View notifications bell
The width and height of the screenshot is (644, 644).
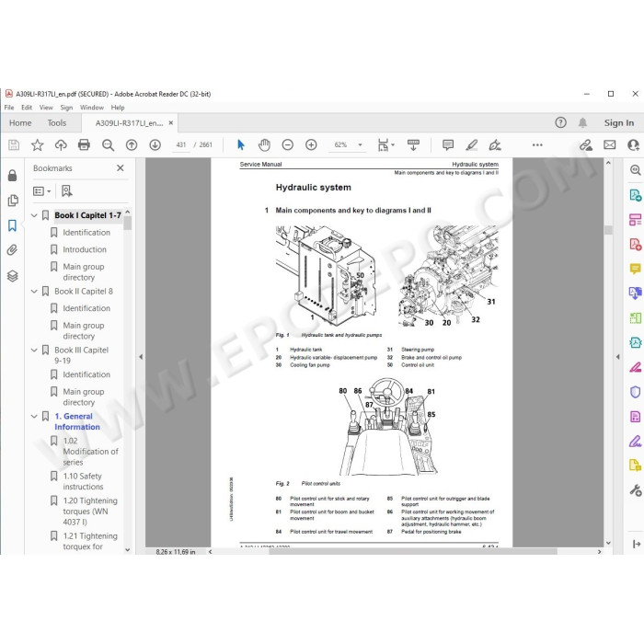582,122
